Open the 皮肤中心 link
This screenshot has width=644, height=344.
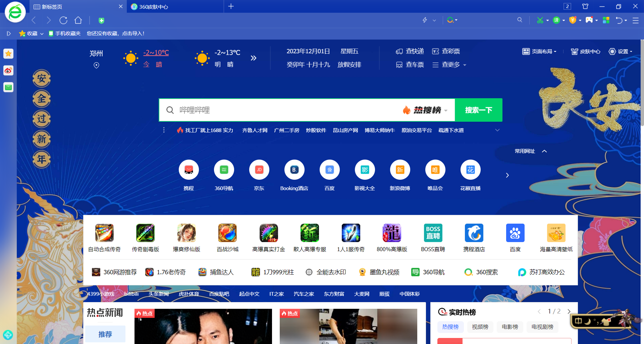coord(586,51)
